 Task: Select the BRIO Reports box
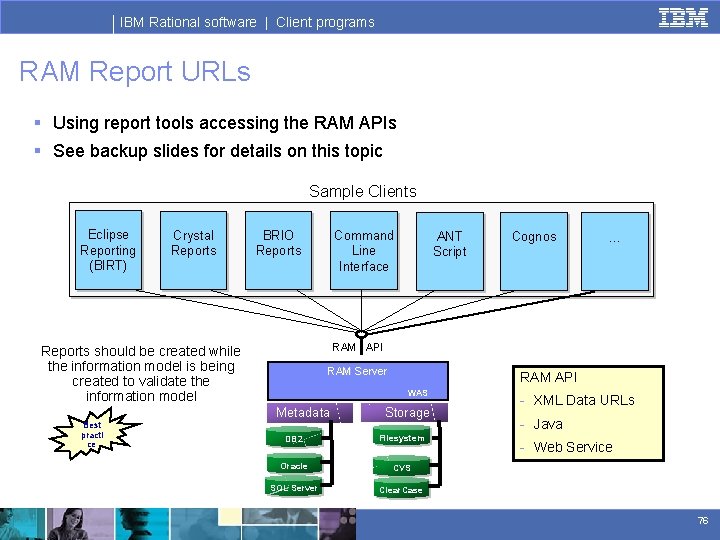click(x=278, y=250)
